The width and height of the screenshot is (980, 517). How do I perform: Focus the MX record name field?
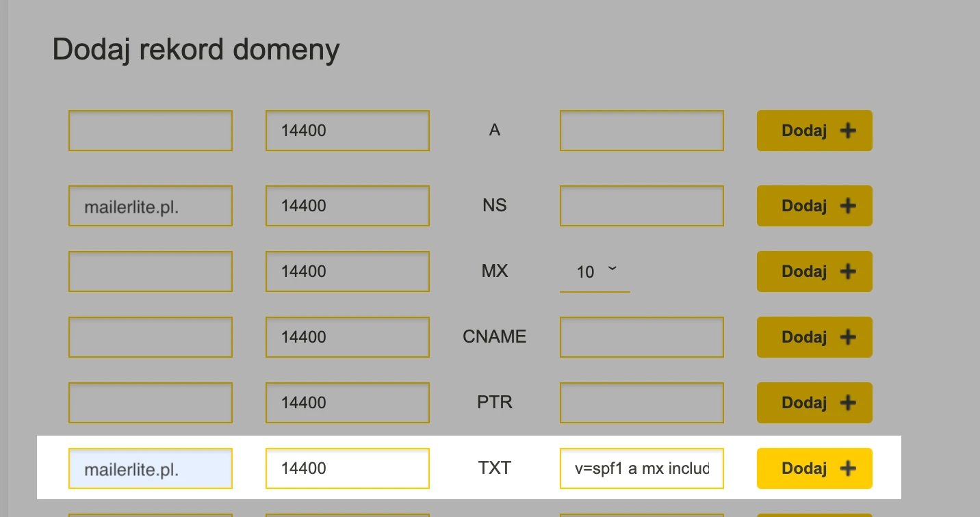point(151,271)
